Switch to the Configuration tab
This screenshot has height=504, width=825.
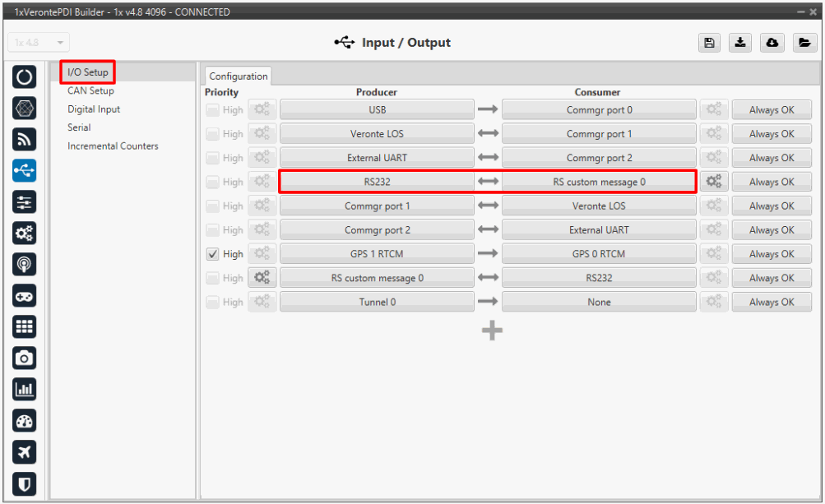click(x=239, y=76)
